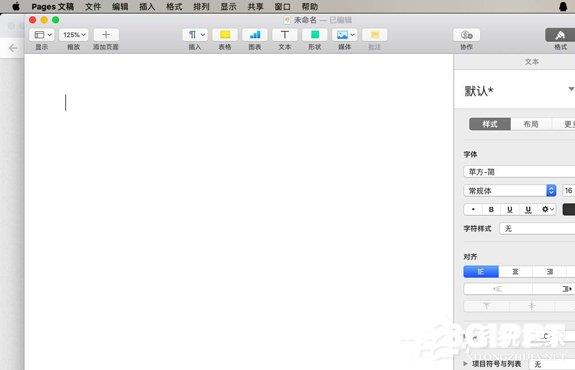Open the 常规体 font style dropdown
The width and height of the screenshot is (575, 370).
point(510,191)
